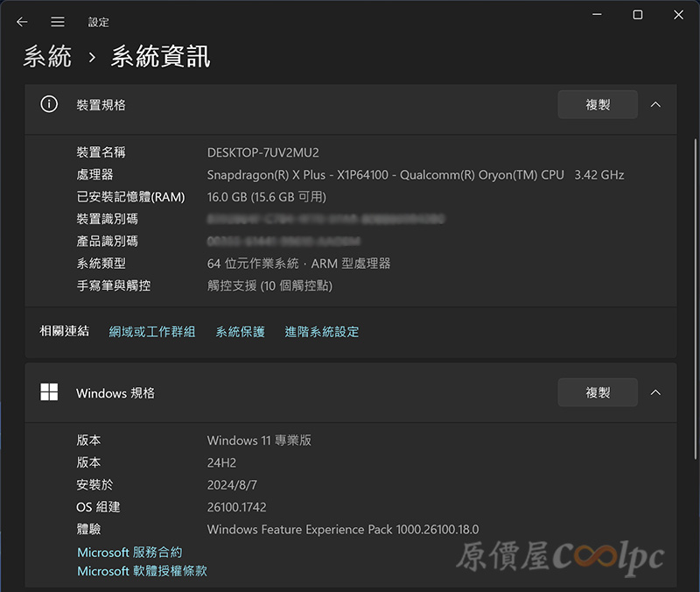Copy device specs with 複製 button

pos(598,104)
